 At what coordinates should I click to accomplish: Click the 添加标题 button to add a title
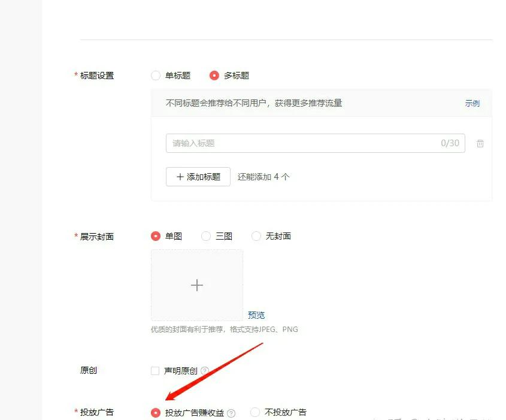(x=198, y=177)
